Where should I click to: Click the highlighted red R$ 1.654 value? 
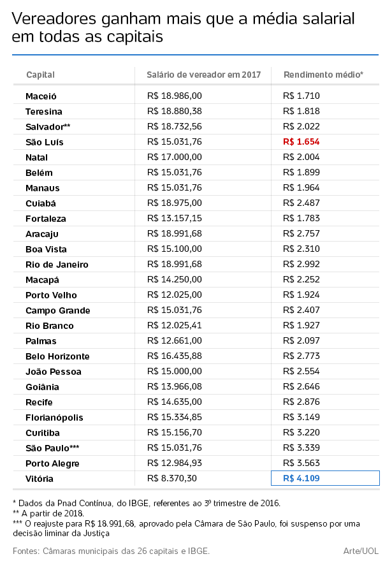click(x=301, y=142)
